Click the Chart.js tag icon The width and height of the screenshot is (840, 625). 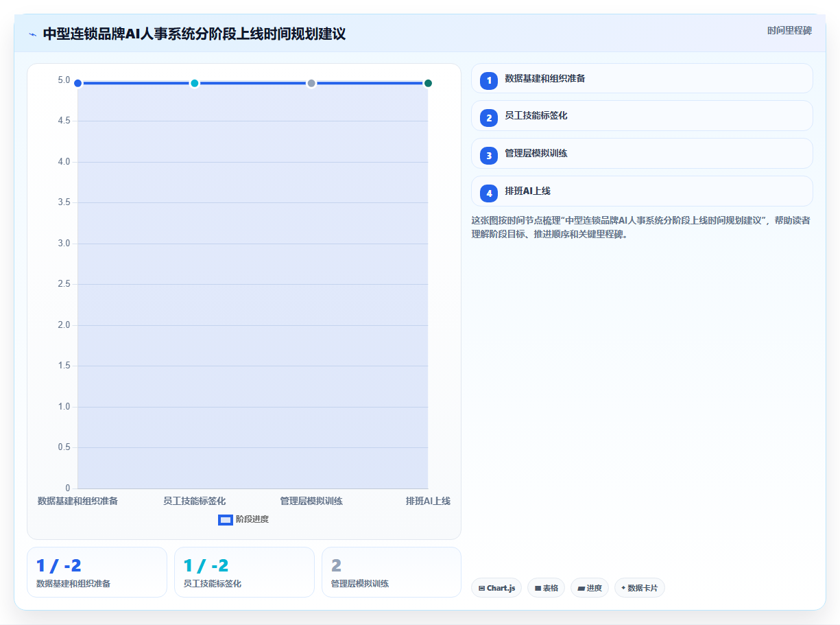(482, 589)
